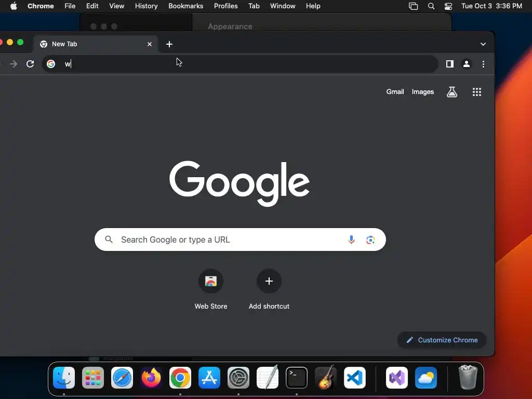
Task: Open the Web Store shortcut
Action: coord(211,289)
